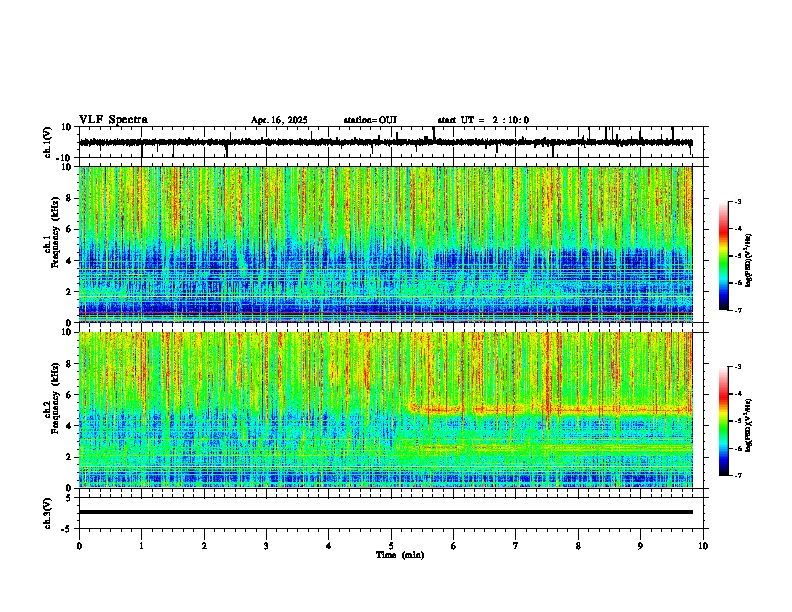The image size is (792, 612).
Task: Click the ch.2 spectrogram color scale bar
Action: click(x=724, y=421)
